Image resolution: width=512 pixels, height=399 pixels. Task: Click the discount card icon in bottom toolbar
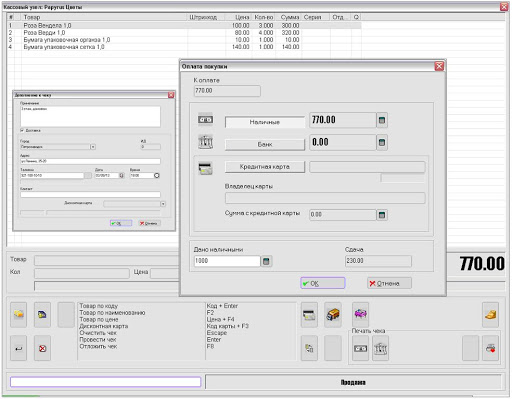coord(309,314)
